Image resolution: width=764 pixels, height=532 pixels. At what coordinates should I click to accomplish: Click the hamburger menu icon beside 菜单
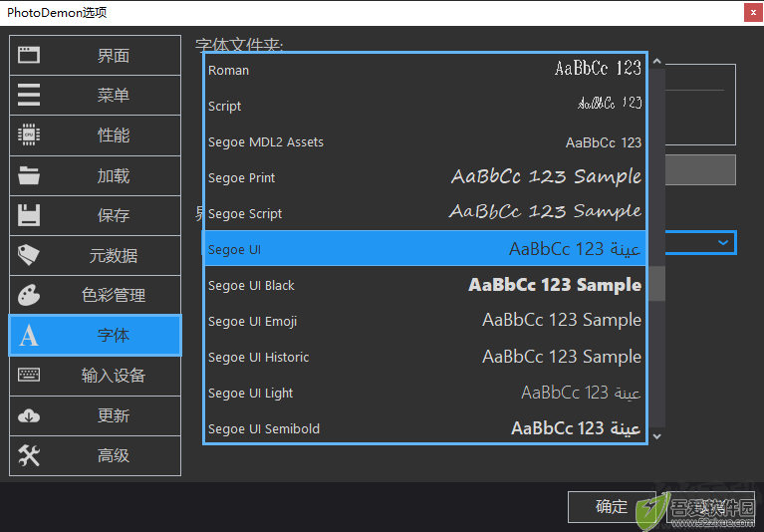click(29, 95)
